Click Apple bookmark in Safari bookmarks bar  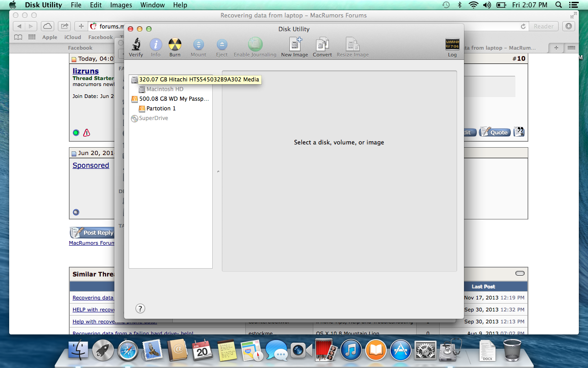pyautogui.click(x=50, y=37)
